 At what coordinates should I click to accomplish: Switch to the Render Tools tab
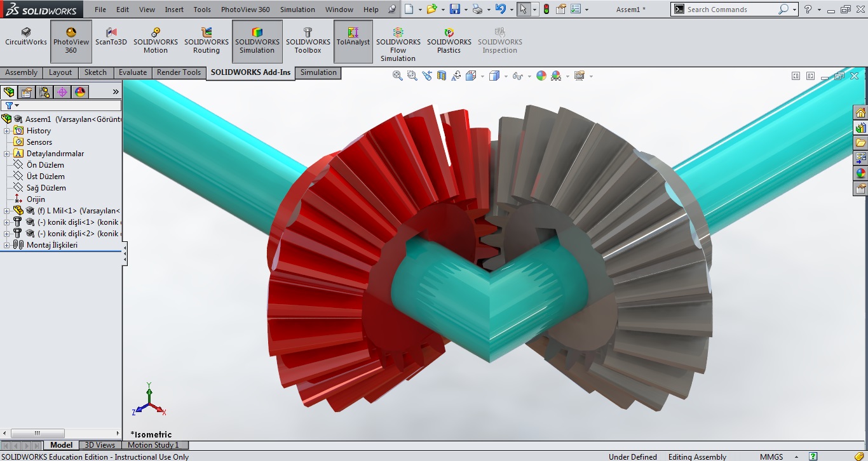[179, 72]
